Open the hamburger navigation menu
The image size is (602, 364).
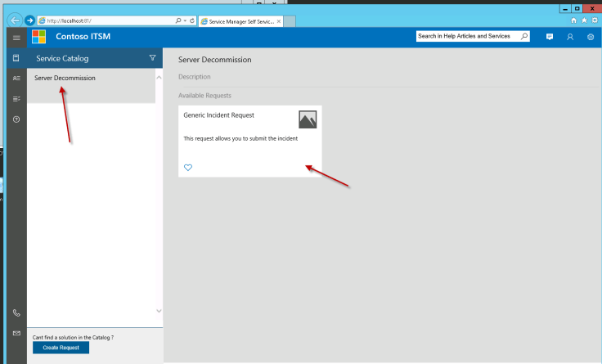pyautogui.click(x=16, y=38)
